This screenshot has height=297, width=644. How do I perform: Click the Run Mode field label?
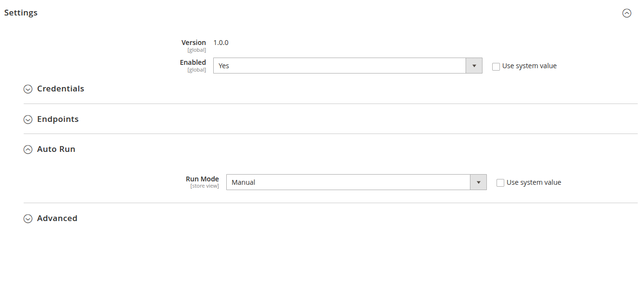point(202,179)
